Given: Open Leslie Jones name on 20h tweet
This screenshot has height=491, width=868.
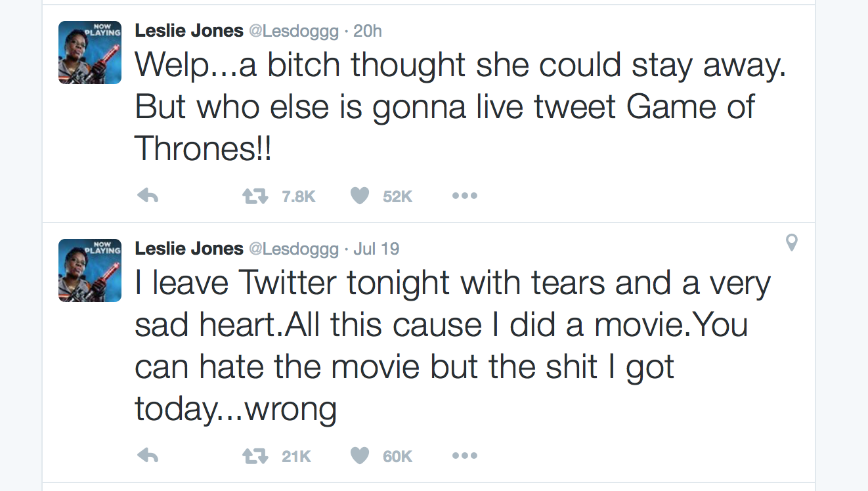Looking at the screenshot, I should pyautogui.click(x=188, y=31).
